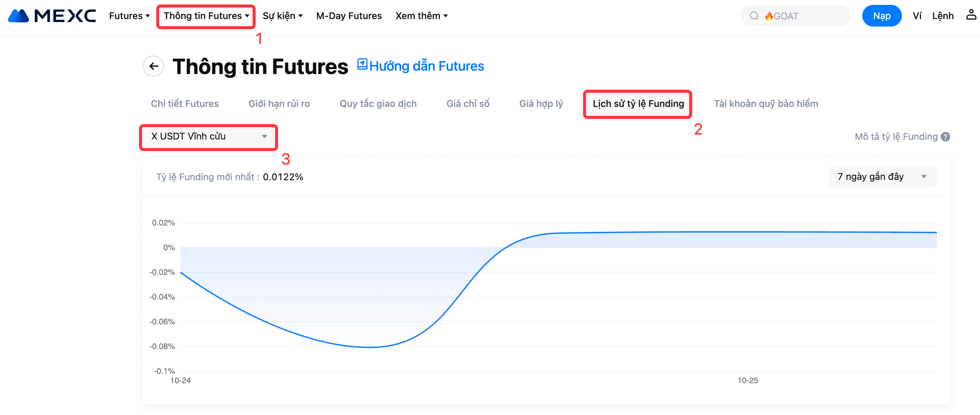Open the Quy tắc giao dịch tab
980x415 pixels.
tap(378, 104)
